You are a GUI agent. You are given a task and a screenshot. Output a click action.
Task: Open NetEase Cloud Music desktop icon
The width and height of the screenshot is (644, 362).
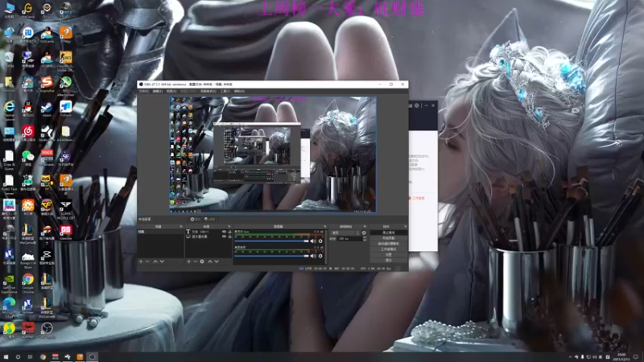[x=28, y=133]
